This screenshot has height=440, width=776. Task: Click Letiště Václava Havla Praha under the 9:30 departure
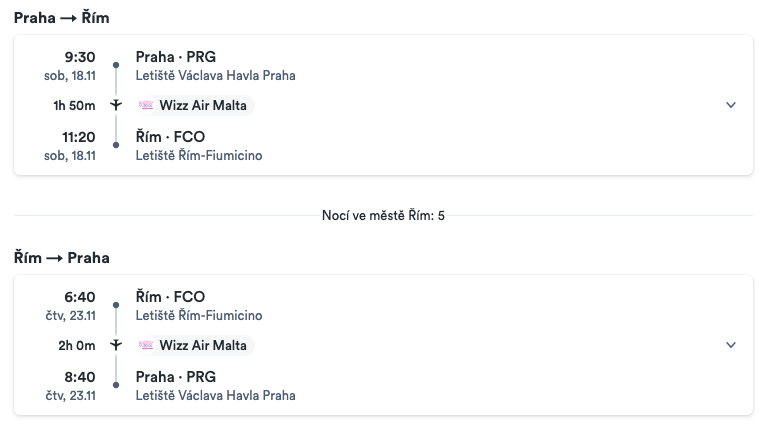[x=215, y=75]
